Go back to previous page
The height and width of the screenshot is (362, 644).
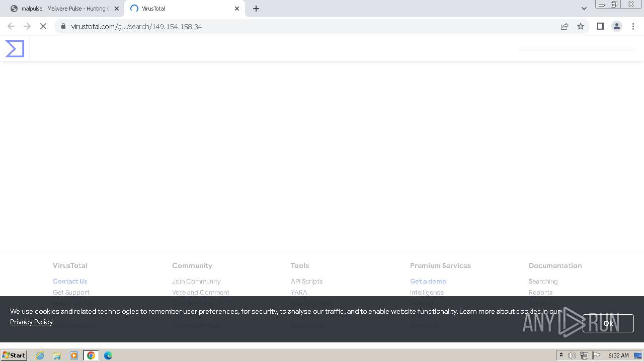[11, 26]
